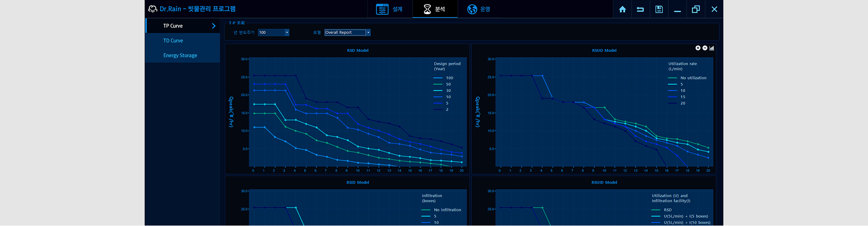The height and width of the screenshot is (226, 868).
Task: Click legend color line for 5 L/min utilization
Action: [672, 85]
